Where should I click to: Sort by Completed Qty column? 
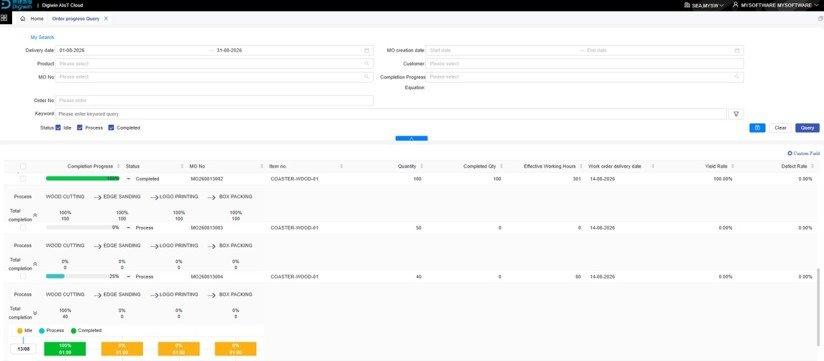500,167
